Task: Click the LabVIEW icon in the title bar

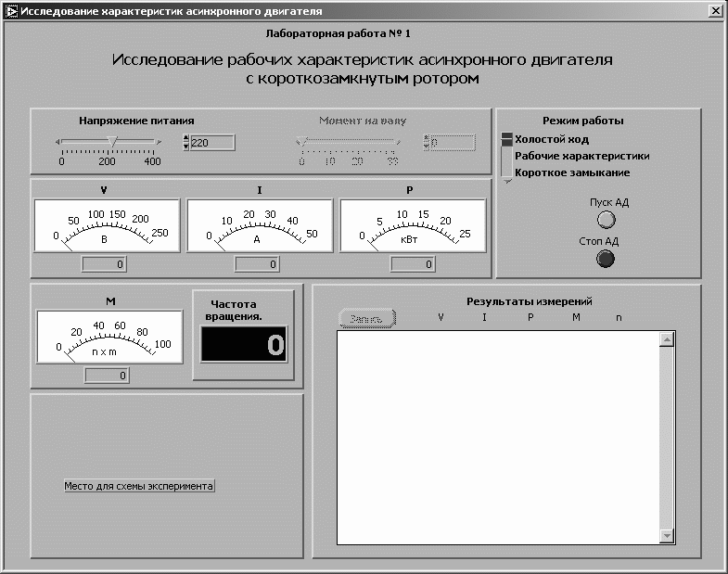Action: [x=11, y=11]
